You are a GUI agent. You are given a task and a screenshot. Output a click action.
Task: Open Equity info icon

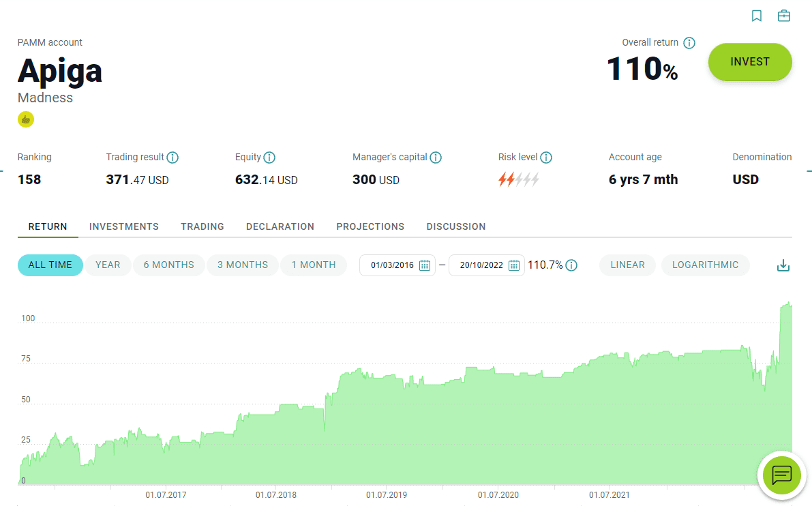pos(269,158)
